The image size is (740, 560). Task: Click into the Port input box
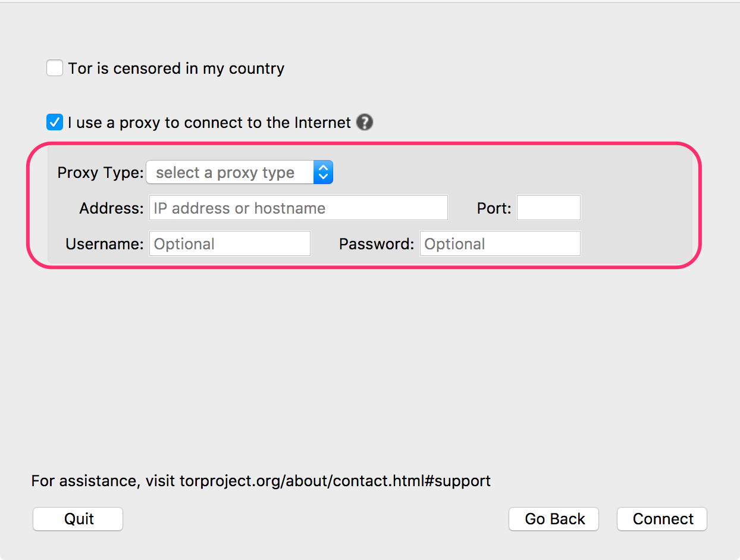click(548, 208)
